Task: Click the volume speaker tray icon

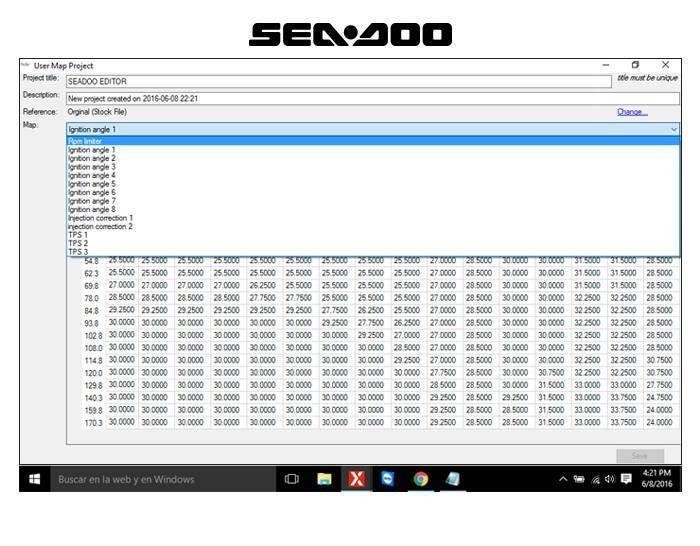Action: 609,479
